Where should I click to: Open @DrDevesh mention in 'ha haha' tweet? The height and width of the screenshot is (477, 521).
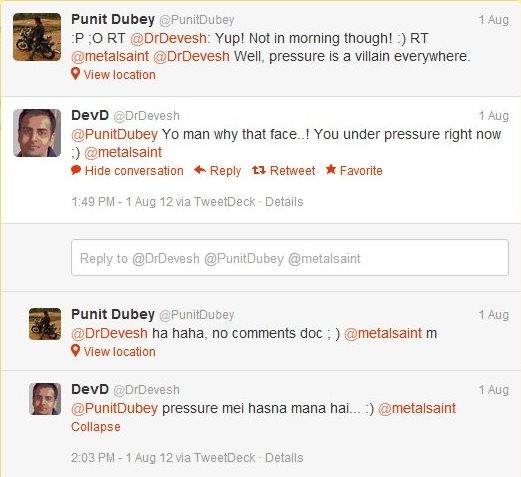click(109, 333)
